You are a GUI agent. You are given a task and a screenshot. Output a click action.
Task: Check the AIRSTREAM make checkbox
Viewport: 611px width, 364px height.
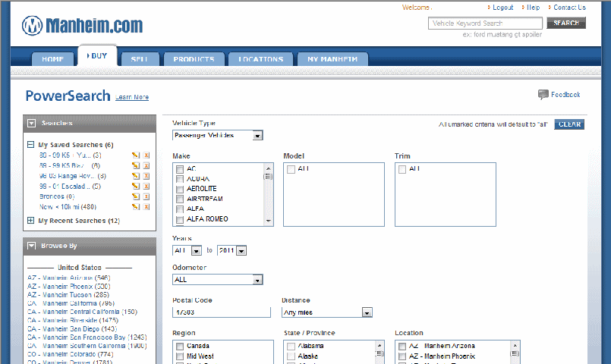point(180,199)
